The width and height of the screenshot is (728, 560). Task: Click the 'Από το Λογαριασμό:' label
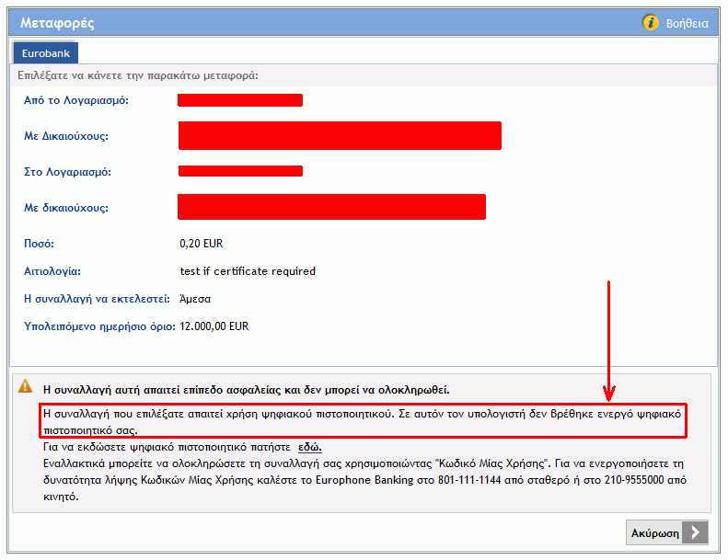[76, 100]
